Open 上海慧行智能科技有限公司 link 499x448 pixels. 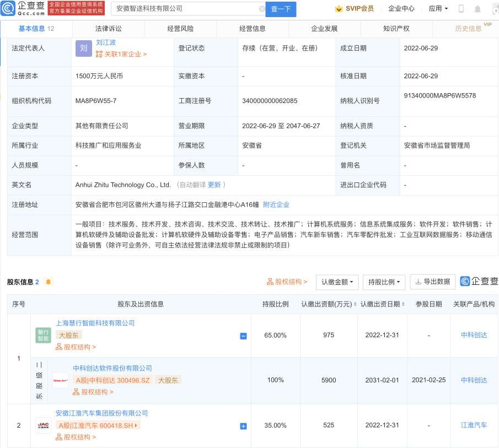coord(95,323)
